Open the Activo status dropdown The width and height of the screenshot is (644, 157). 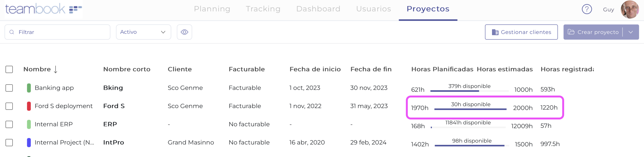tap(143, 32)
